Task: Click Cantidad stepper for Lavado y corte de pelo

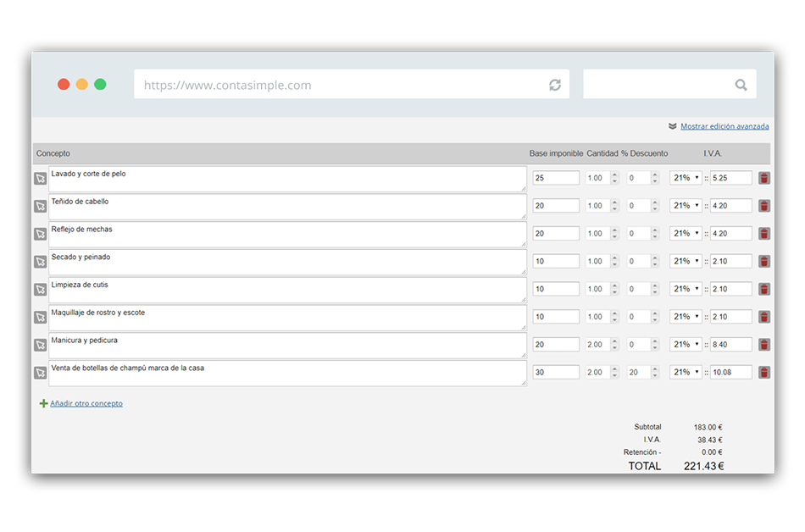Action: tap(614, 178)
